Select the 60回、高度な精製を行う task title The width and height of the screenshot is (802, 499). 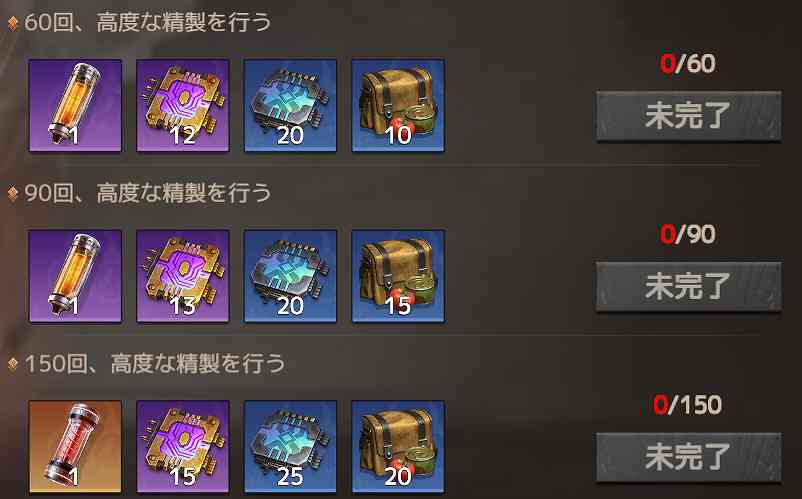[148, 22]
